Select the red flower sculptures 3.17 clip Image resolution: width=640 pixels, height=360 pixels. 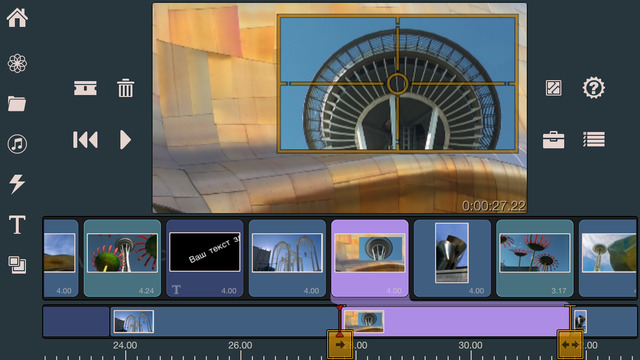[x=535, y=258]
